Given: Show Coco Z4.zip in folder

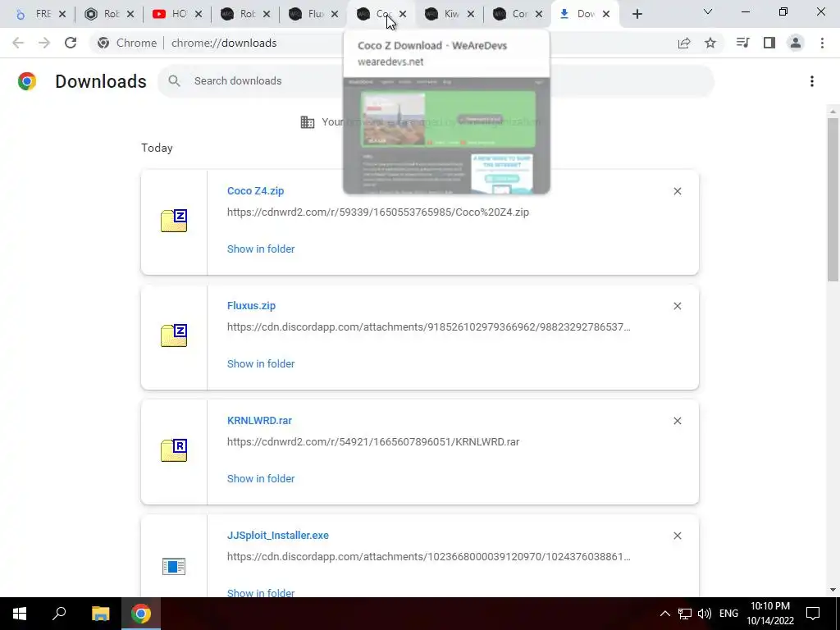Looking at the screenshot, I should coord(261,249).
